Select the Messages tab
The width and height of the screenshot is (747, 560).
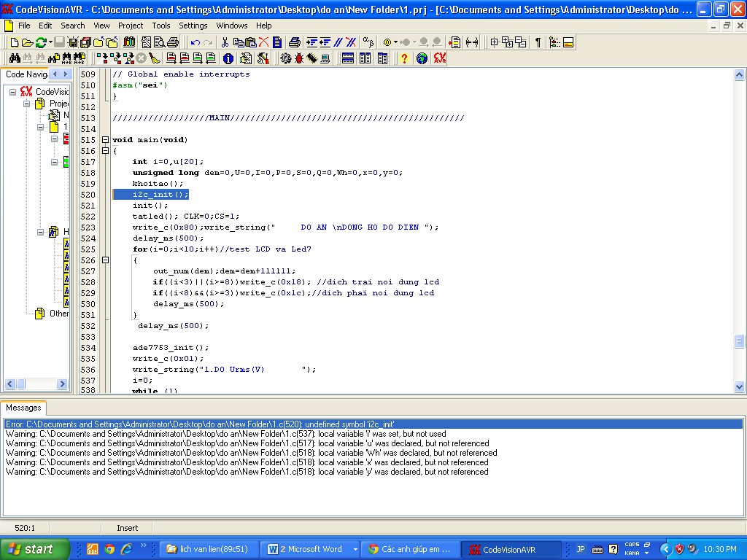(23, 408)
